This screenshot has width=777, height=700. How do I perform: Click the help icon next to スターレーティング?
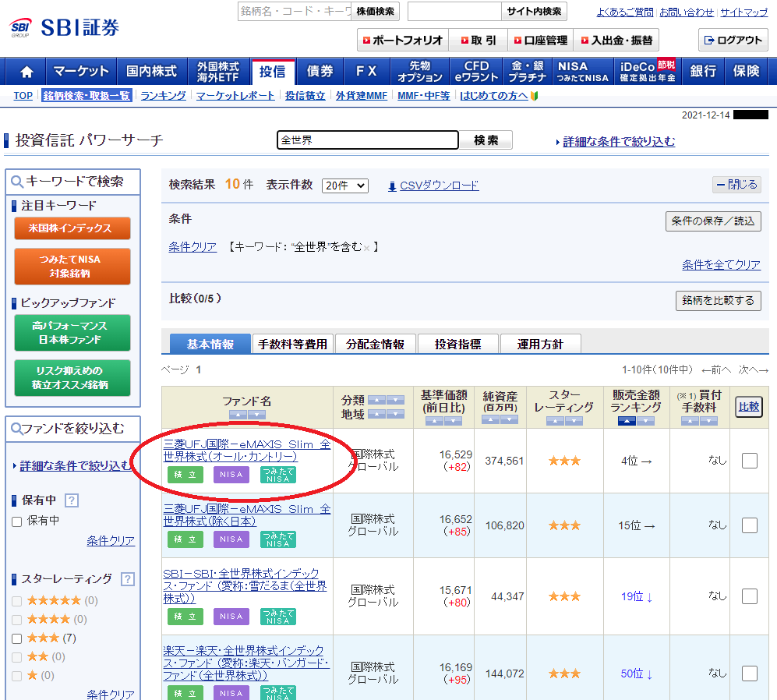128,579
